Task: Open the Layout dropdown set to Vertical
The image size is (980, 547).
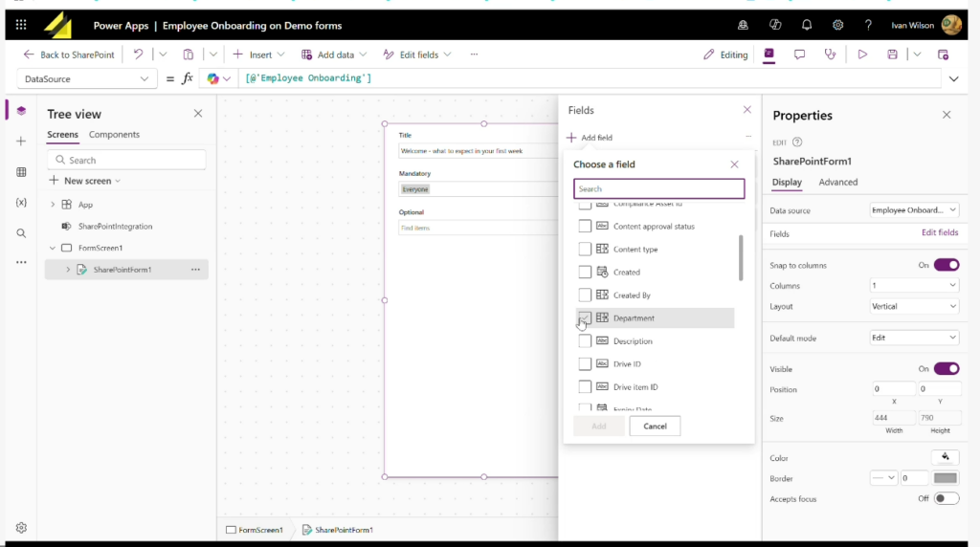Action: [x=914, y=306]
